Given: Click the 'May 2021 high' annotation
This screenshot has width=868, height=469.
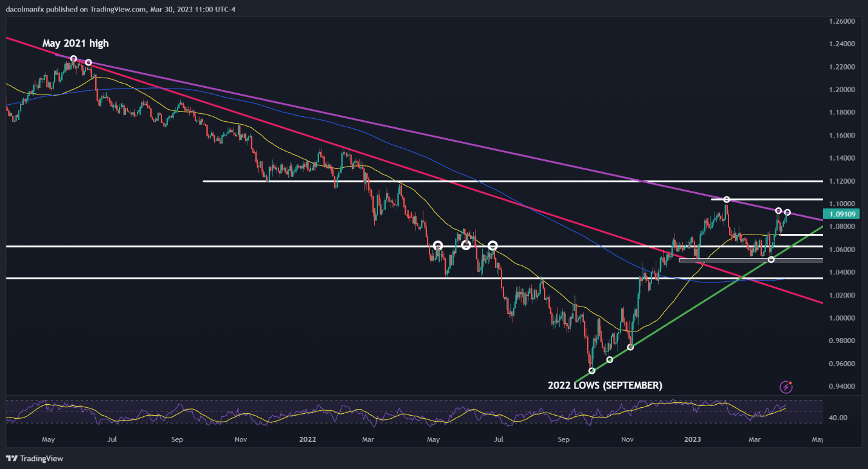Looking at the screenshot, I should tap(75, 44).
